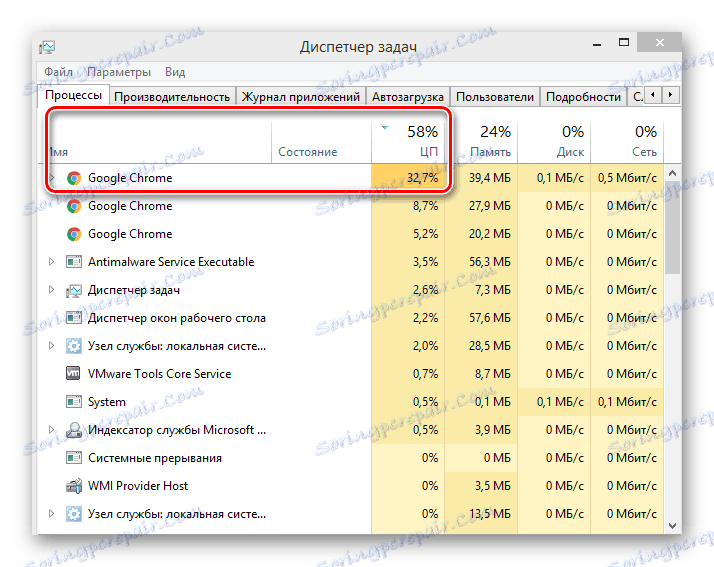Click Chrome icon in the 5,2% CPU row
714x567 pixels.
[74, 234]
